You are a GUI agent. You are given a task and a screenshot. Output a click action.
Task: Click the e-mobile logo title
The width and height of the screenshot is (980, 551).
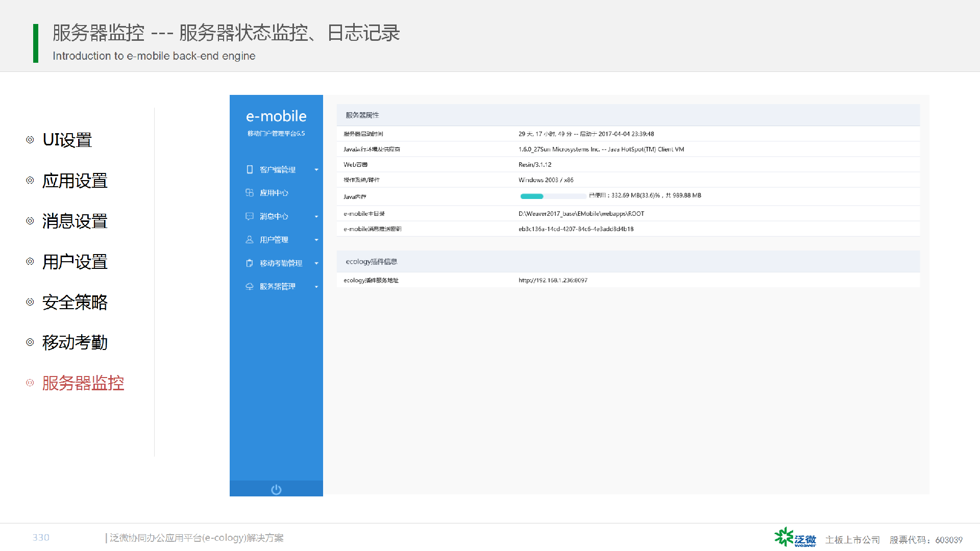[276, 116]
